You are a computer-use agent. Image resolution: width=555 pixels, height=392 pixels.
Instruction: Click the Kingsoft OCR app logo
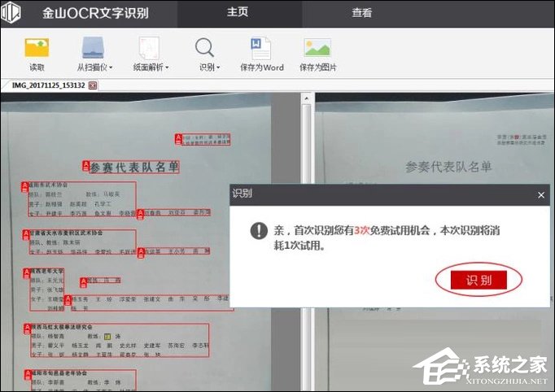(12, 13)
